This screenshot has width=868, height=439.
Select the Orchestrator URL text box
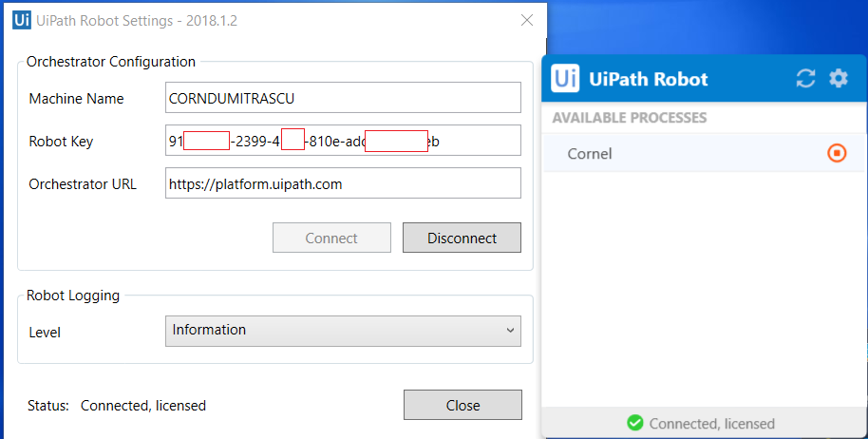343,184
